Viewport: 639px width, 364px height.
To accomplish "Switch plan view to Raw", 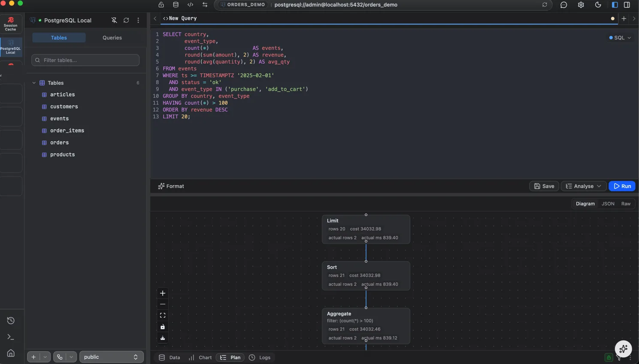I will pos(626,204).
